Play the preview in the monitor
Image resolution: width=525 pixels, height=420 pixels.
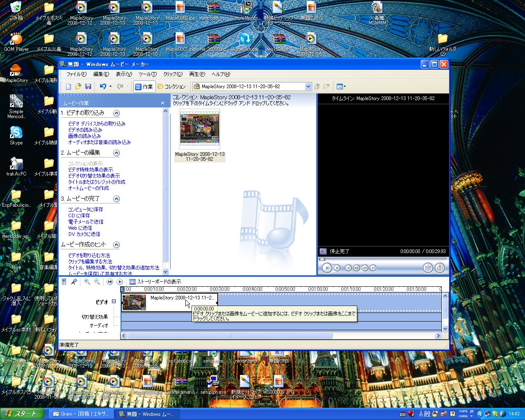327,268
